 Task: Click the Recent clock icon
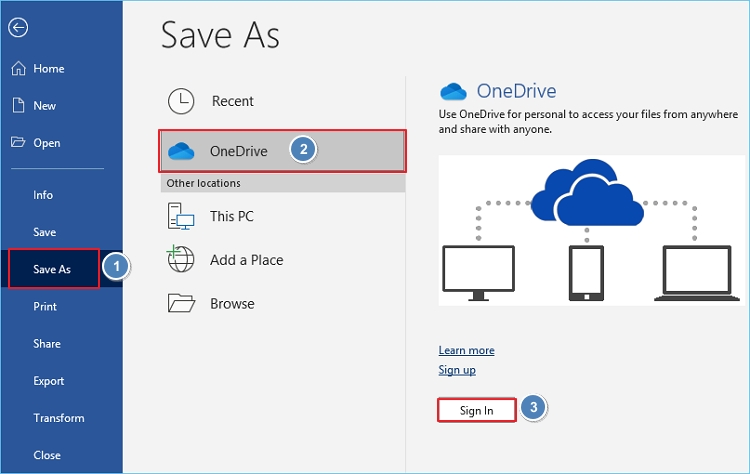[181, 101]
